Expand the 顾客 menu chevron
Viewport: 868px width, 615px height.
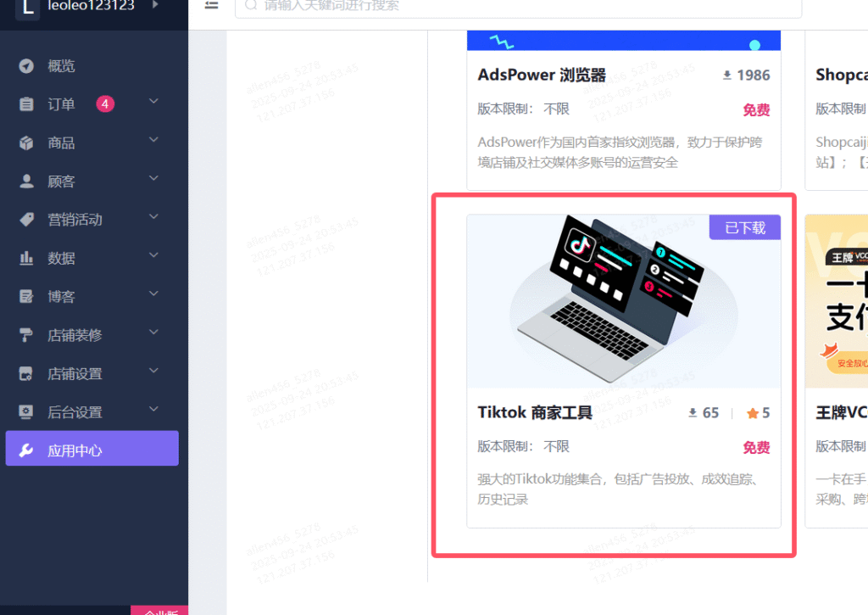pos(154,178)
